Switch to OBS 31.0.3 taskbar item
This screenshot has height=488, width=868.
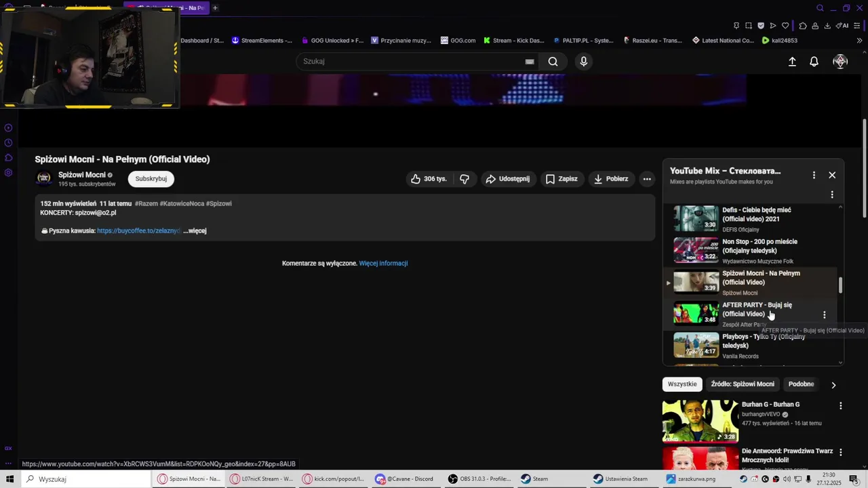[x=479, y=479]
